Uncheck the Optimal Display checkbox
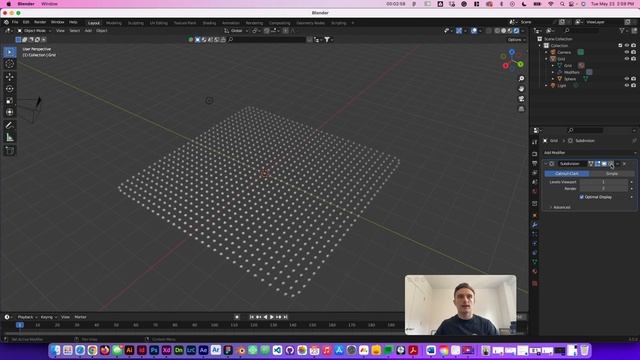 pyautogui.click(x=582, y=197)
